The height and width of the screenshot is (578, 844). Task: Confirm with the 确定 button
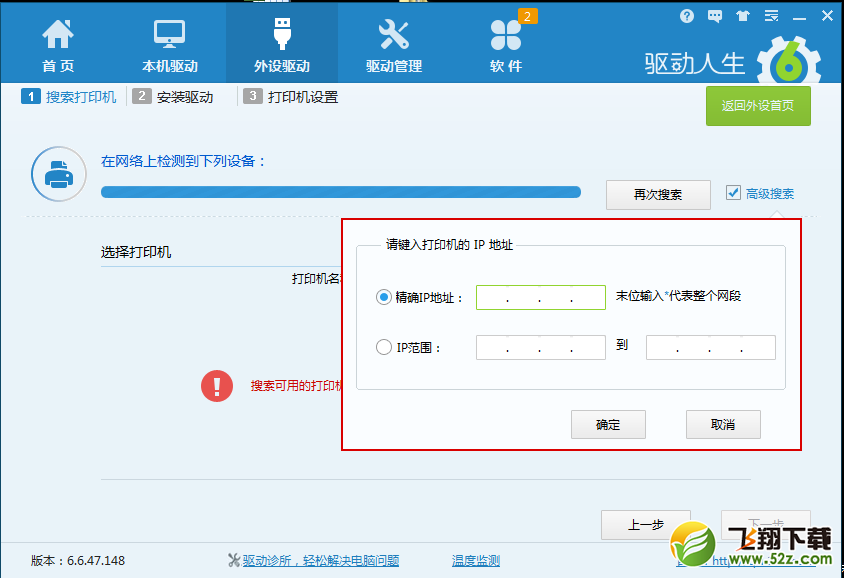608,425
